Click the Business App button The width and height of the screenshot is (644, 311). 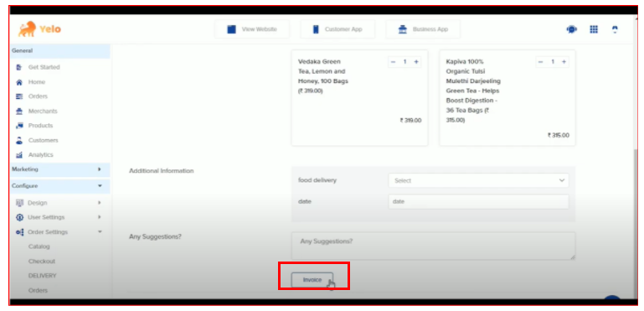point(423,29)
